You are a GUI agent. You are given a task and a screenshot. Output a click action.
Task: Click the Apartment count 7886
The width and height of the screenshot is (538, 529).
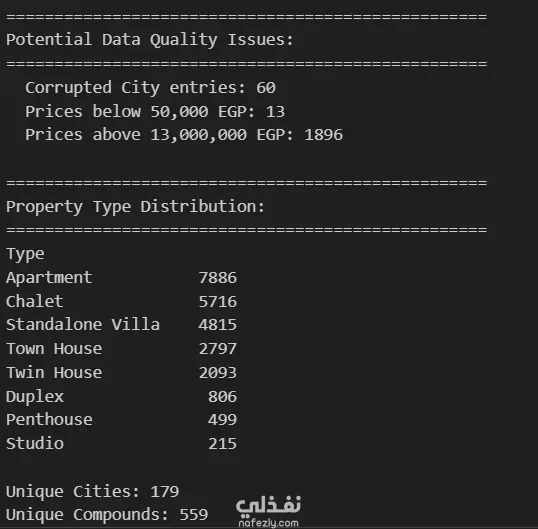tap(218, 278)
